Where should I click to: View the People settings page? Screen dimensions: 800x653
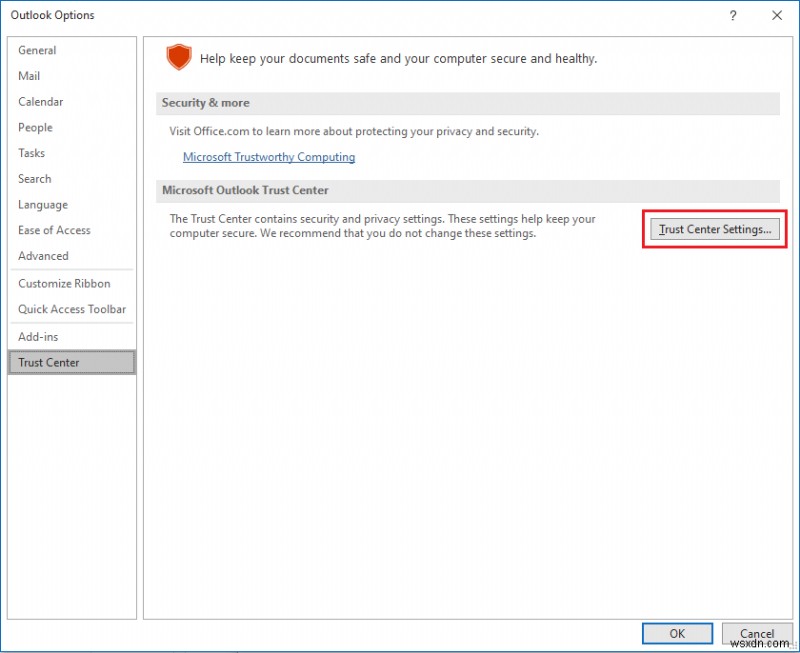tap(35, 127)
